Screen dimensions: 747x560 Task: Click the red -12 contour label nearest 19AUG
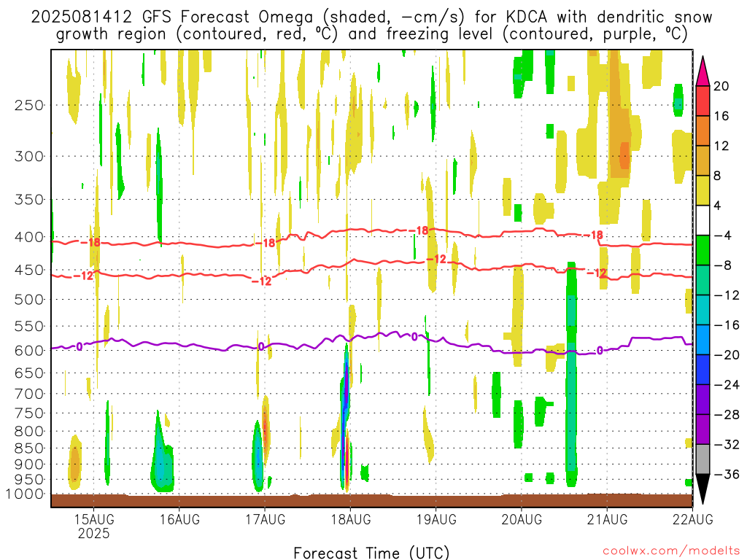[x=436, y=259]
